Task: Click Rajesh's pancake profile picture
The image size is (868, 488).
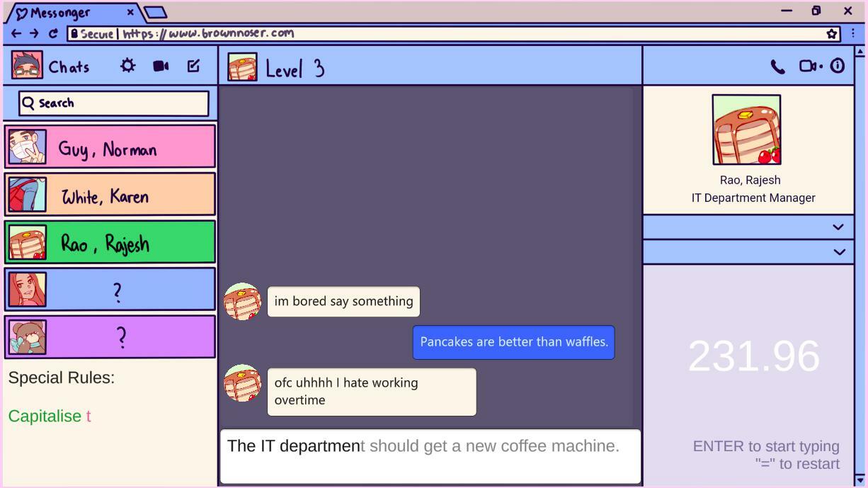Action: point(746,130)
